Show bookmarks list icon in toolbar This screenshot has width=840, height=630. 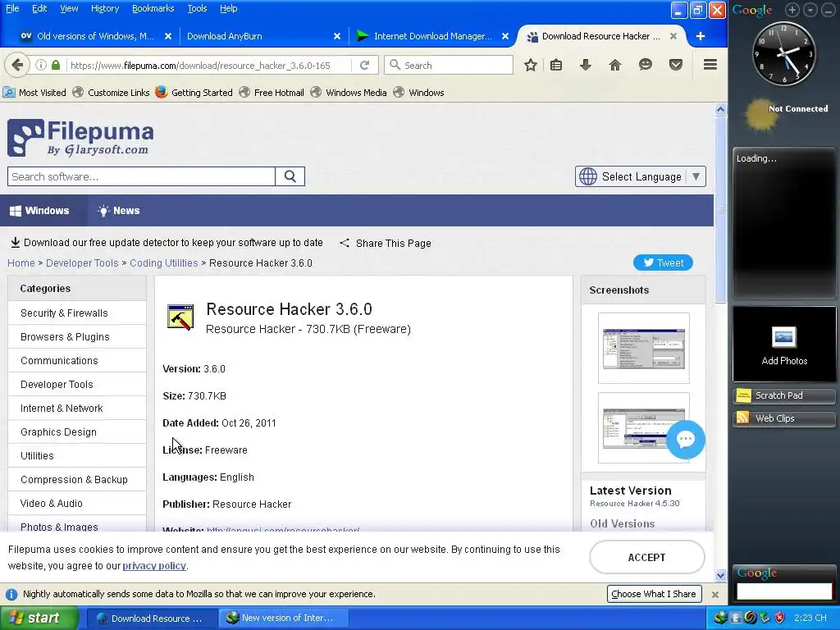pos(556,66)
